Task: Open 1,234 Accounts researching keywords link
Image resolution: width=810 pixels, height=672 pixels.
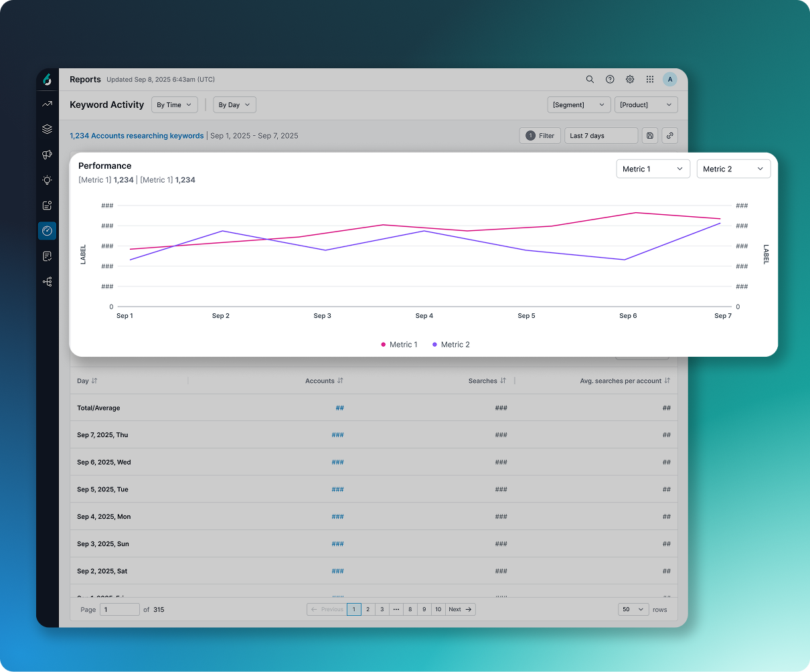Action: click(x=137, y=135)
